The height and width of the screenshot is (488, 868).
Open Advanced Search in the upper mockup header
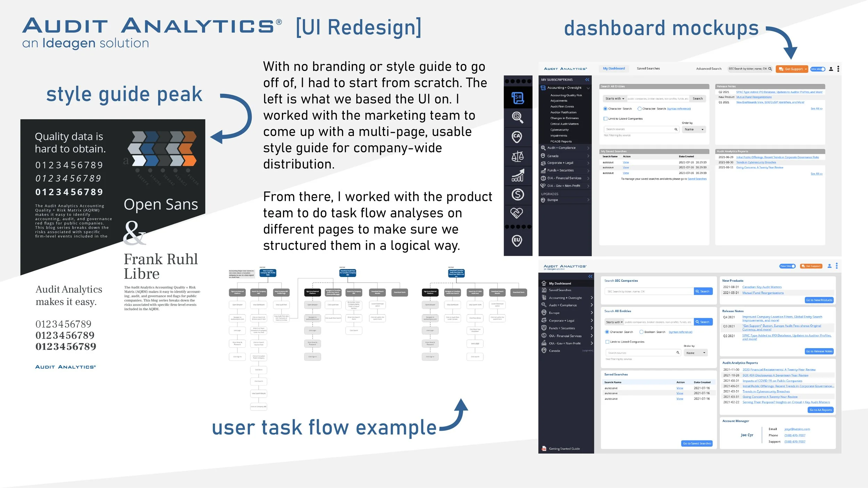click(x=709, y=69)
